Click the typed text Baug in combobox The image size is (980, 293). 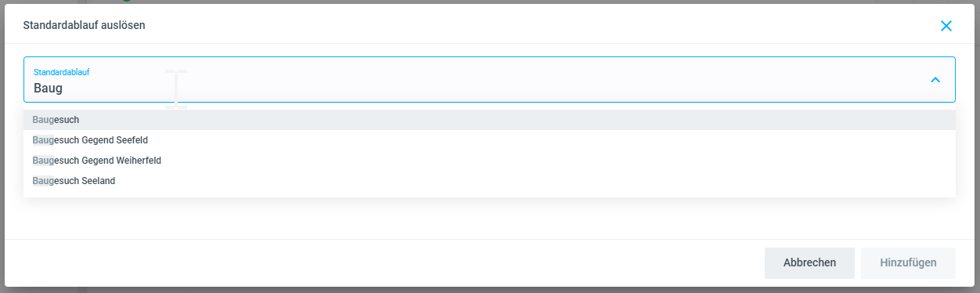tap(48, 89)
